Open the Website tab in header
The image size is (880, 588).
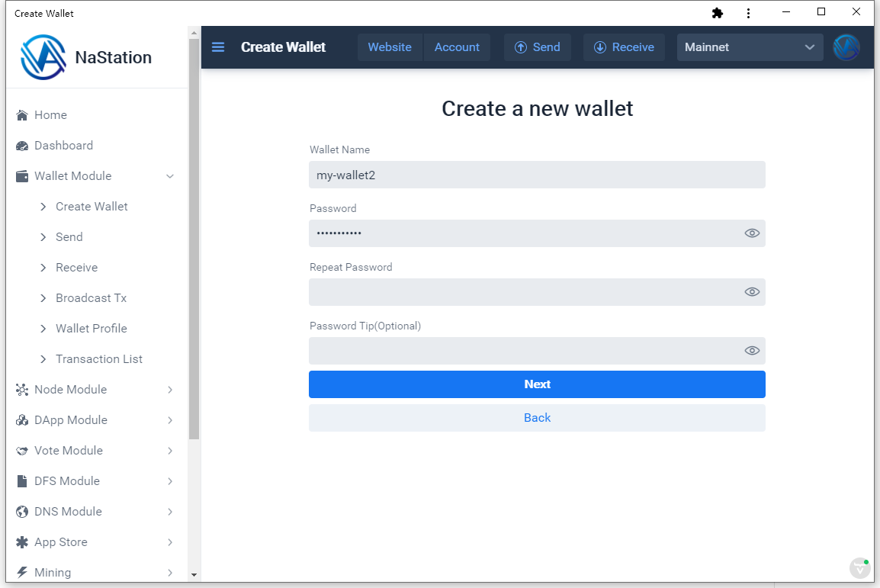coord(390,47)
